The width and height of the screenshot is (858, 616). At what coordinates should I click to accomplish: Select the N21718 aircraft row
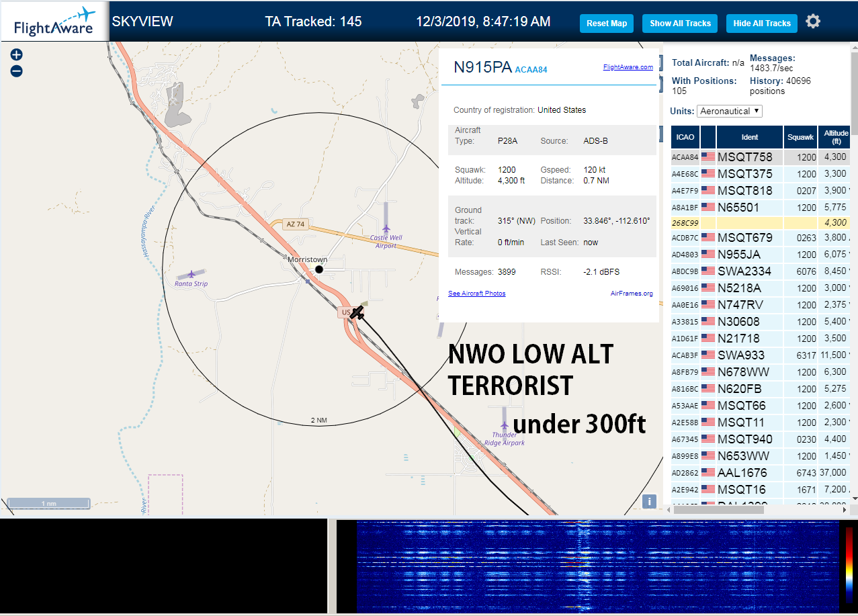point(761,339)
